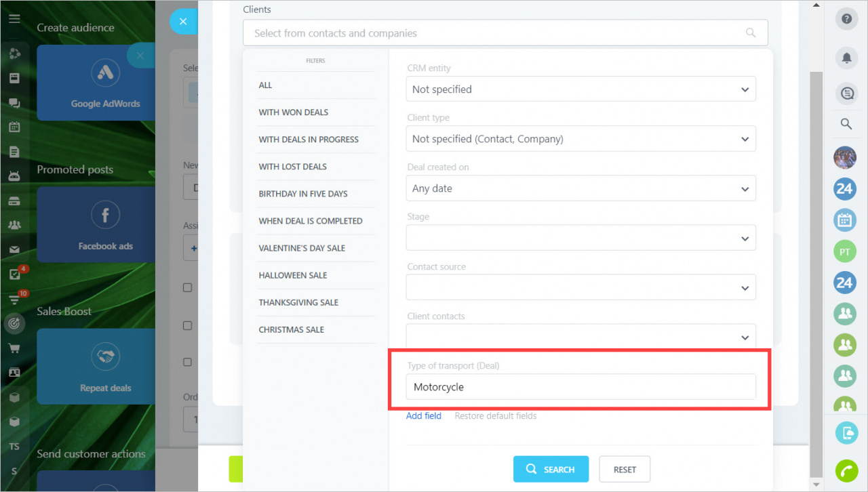Open the chat search bubble icon in right panel
The width and height of the screenshot is (868, 492).
[x=846, y=94]
